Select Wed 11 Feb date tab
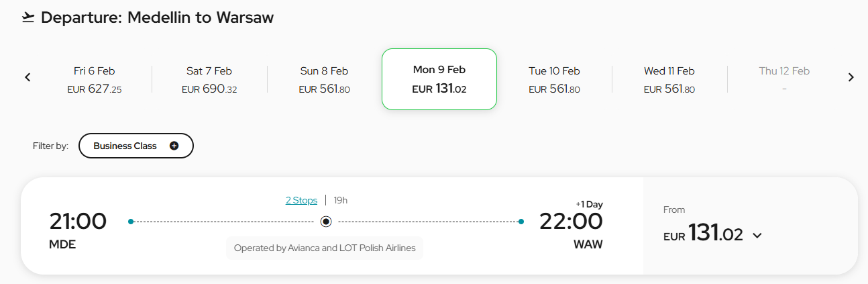The image size is (868, 284). (669, 79)
